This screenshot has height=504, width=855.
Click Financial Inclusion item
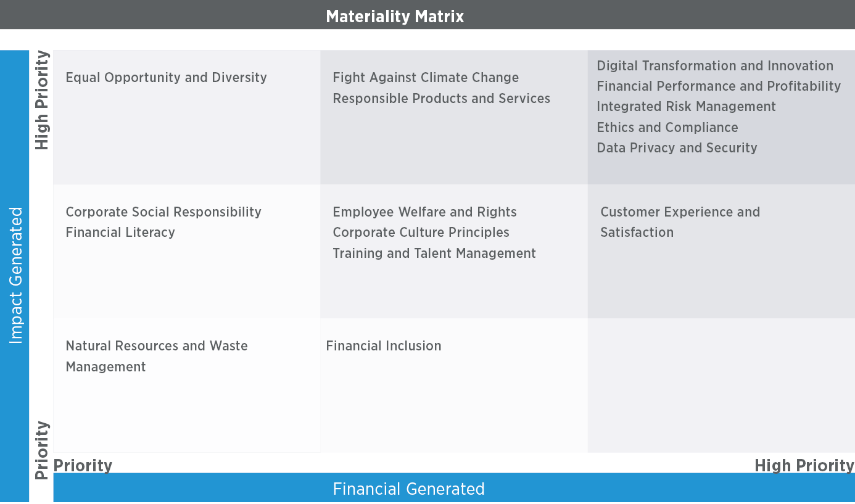click(x=384, y=346)
